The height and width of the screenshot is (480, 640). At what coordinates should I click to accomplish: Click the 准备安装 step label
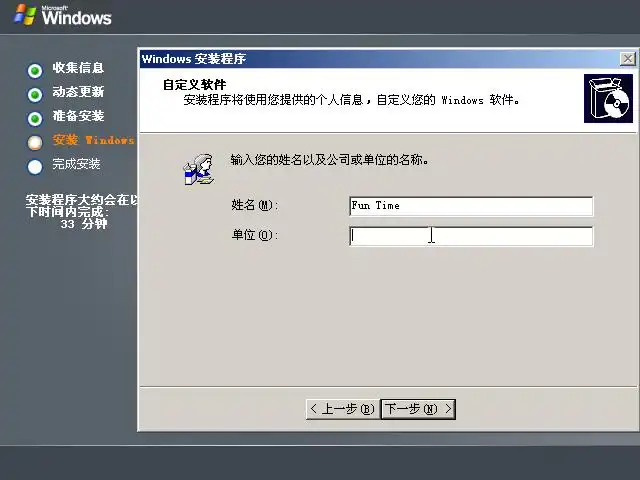[78, 116]
